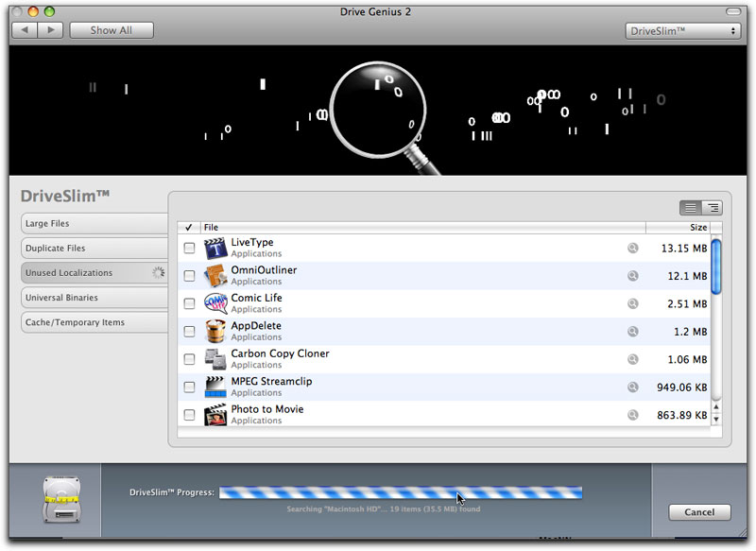Viewport: 756px width, 551px height.
Task: Check the LiveType checkbox
Action: pos(189,248)
